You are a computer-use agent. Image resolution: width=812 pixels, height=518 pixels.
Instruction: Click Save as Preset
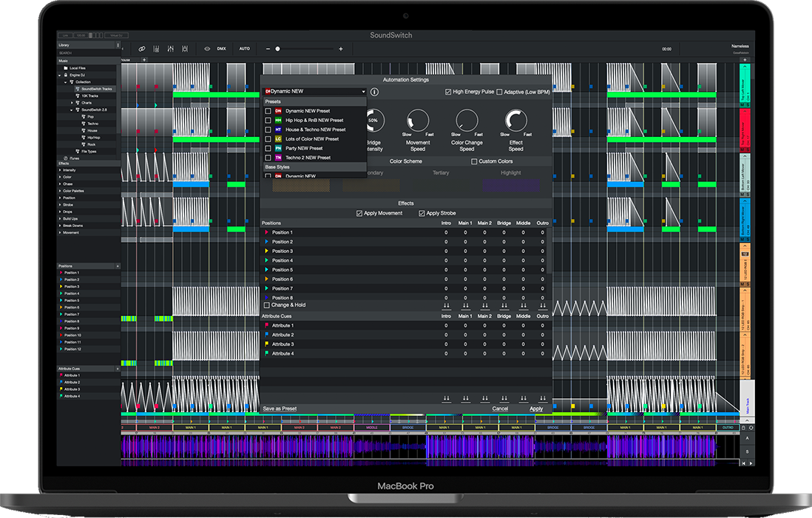pos(280,408)
